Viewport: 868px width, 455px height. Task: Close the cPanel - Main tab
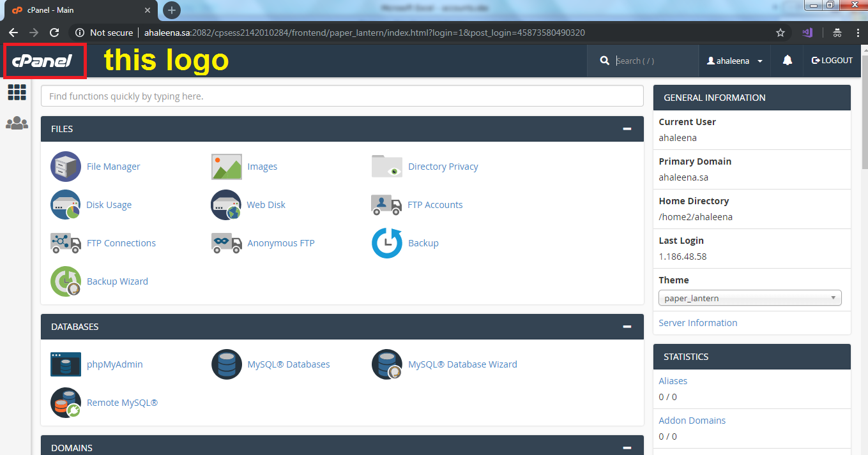click(x=147, y=10)
